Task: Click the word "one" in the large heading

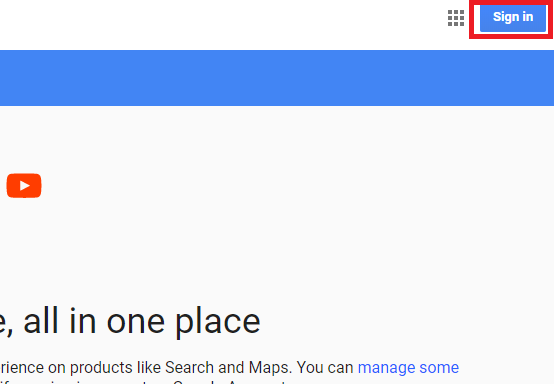Action: pyautogui.click(x=136, y=323)
